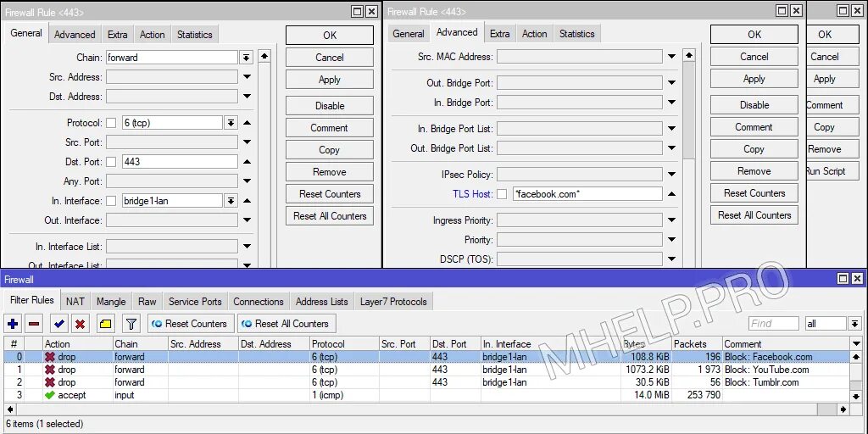The image size is (868, 434).
Task: Click the Dst. Port 443 input field
Action: pos(180,162)
